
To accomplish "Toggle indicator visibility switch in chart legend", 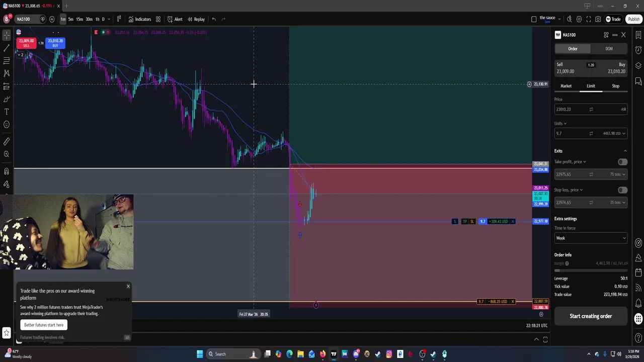I will tap(105, 32).
